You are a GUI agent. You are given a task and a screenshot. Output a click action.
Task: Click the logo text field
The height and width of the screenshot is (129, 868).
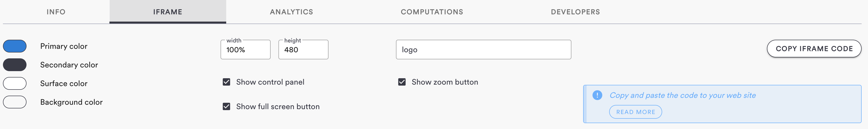coord(483,50)
